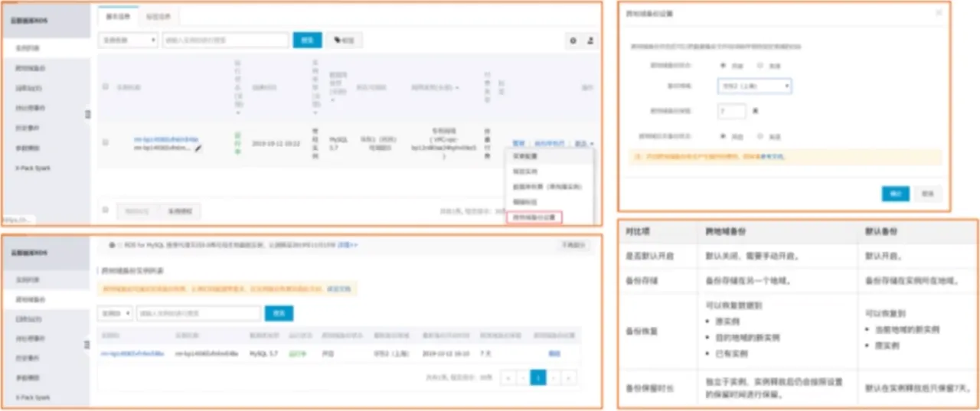Open the 华东2 (上海) backup region dropdown

coord(754,86)
